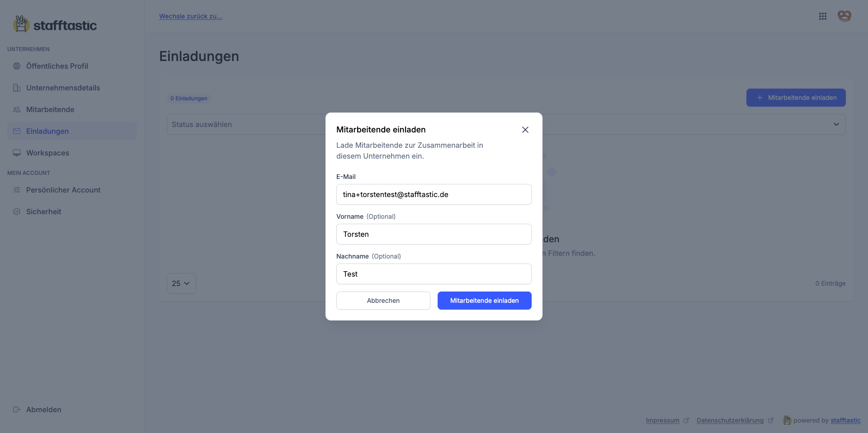This screenshot has height=433, width=868.
Task: Click the logout icon beside Abmelden
Action: coord(17,409)
